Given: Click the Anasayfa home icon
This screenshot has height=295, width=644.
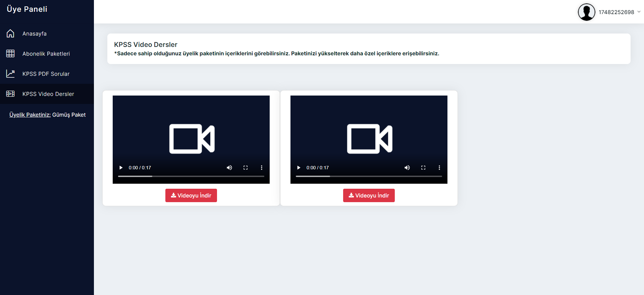Looking at the screenshot, I should point(10,34).
